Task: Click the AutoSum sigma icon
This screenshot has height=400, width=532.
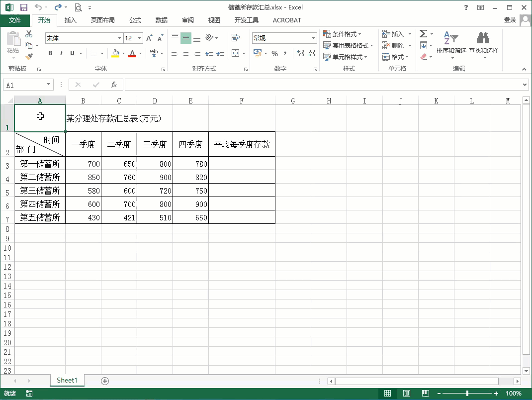Action: [x=423, y=34]
